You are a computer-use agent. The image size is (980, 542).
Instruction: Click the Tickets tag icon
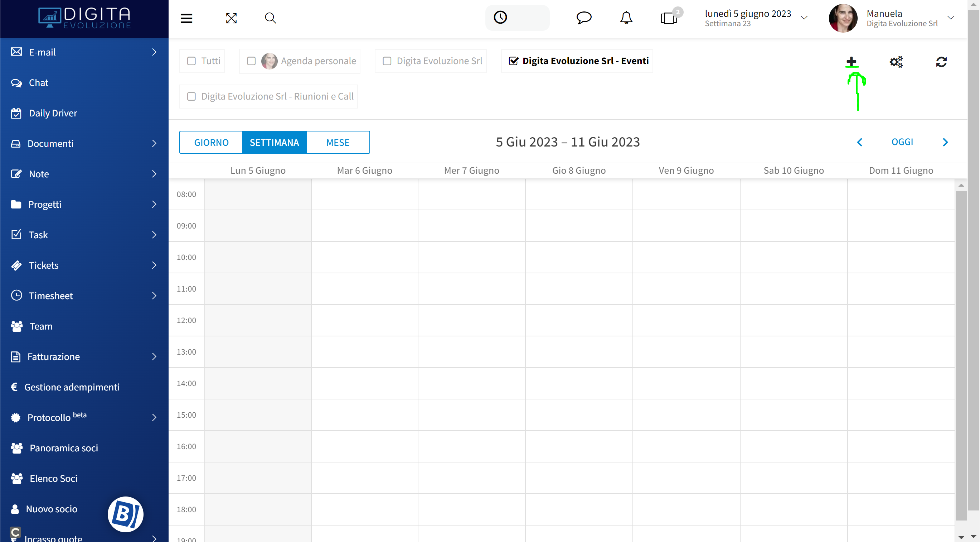pyautogui.click(x=16, y=265)
